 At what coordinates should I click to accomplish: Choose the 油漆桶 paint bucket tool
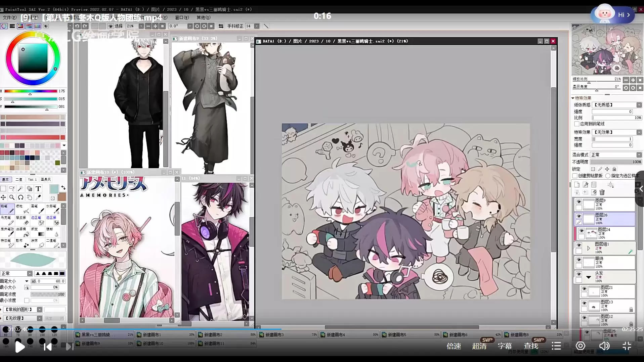click(x=23, y=232)
